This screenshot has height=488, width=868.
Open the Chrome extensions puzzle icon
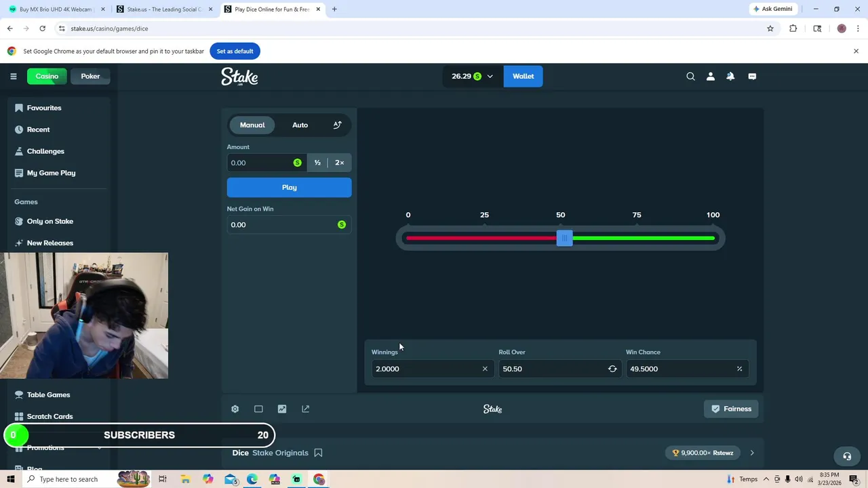[x=793, y=28]
